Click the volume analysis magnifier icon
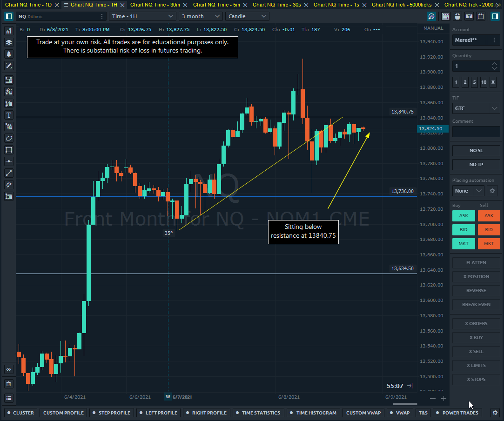Viewport: 504px width, 421px height. 431,16
